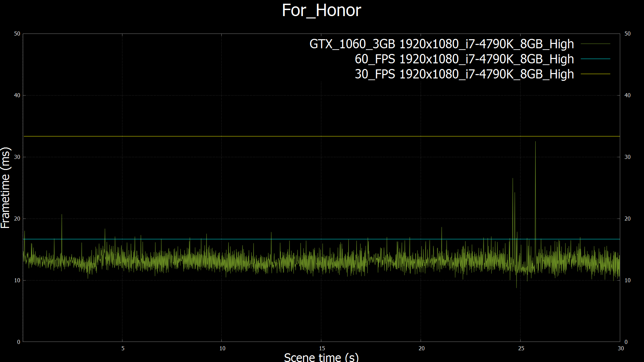
Task: Click the x-axis tick label 30
Action: click(621, 349)
